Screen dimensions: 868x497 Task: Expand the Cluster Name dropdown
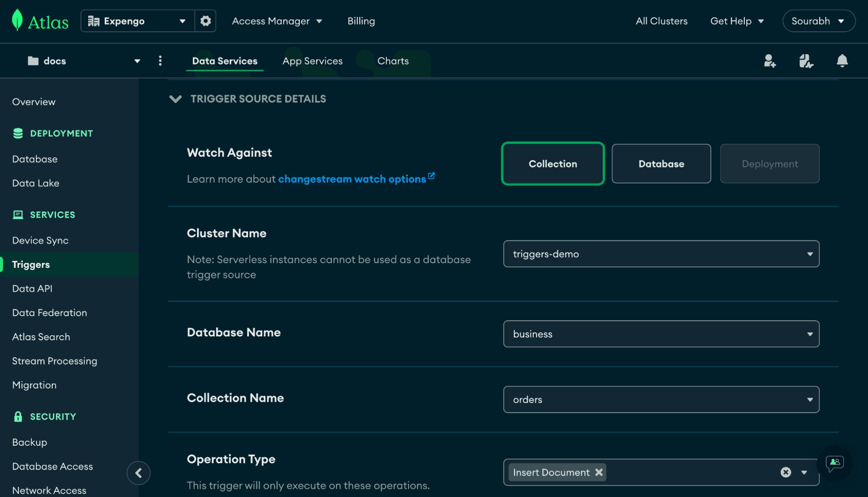(809, 253)
